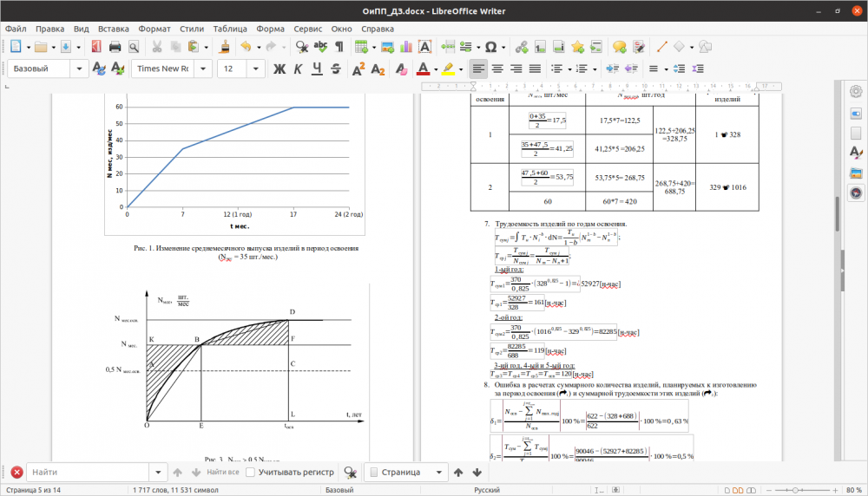Open the 'Страница' navigate-by dropdown
The width and height of the screenshot is (868, 496).
[x=437, y=473]
